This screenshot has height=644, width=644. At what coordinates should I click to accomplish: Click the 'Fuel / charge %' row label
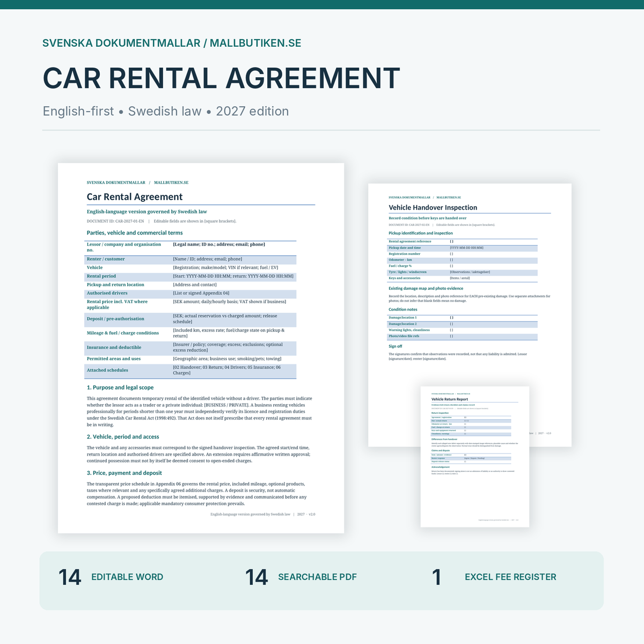point(400,266)
